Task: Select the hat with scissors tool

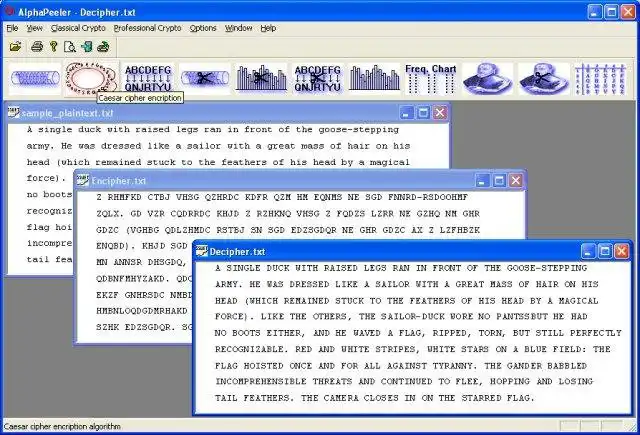Action: pyautogui.click(x=544, y=78)
